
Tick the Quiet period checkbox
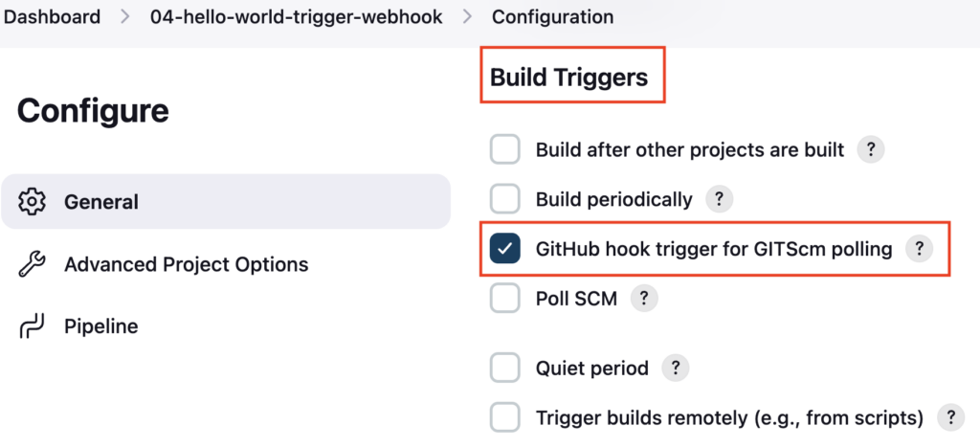[505, 368]
